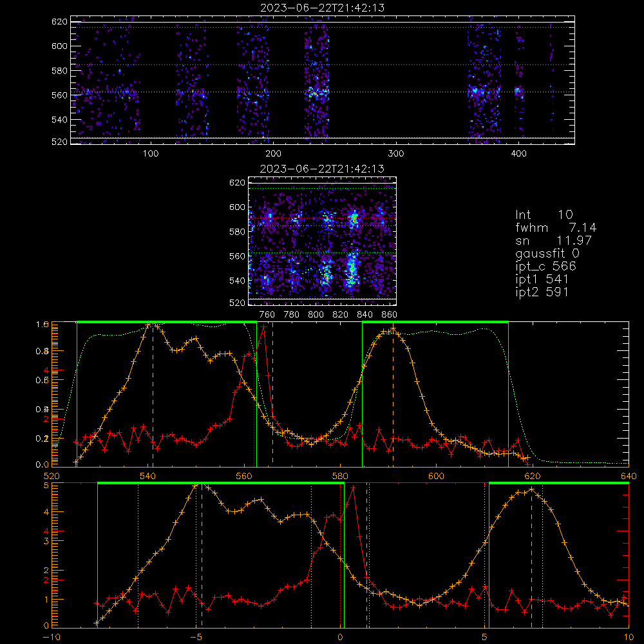Click the thick green bar atop right window in bottom plot
The width and height of the screenshot is (644, 644).
click(x=559, y=484)
